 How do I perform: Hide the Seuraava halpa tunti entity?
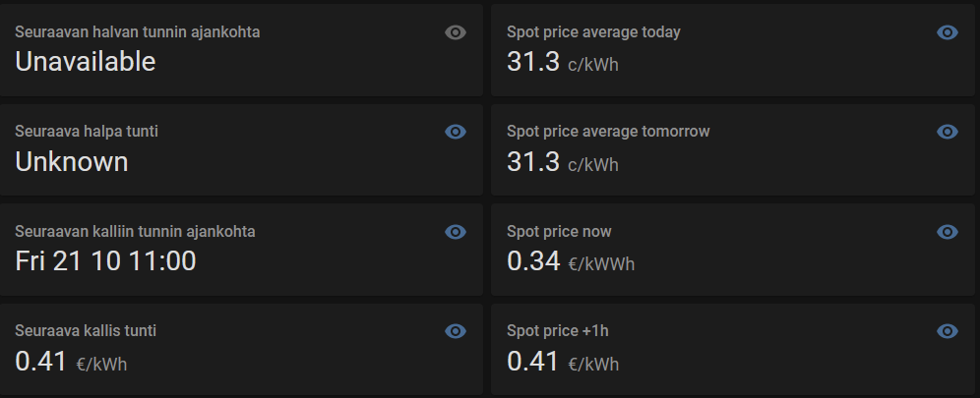(x=456, y=132)
